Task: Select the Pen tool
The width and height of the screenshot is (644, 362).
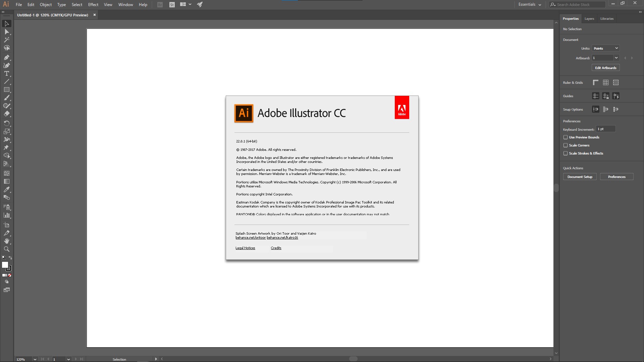Action: [6, 57]
